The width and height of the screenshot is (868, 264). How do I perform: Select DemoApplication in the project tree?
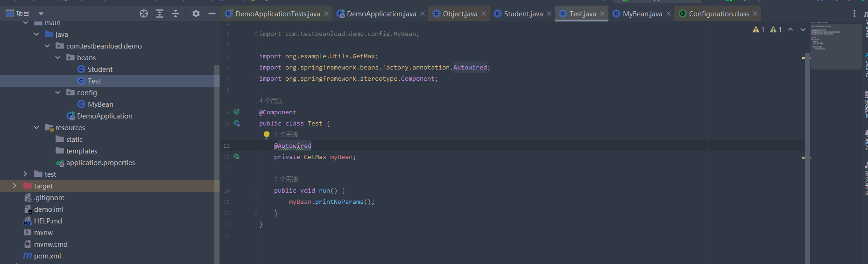point(105,116)
